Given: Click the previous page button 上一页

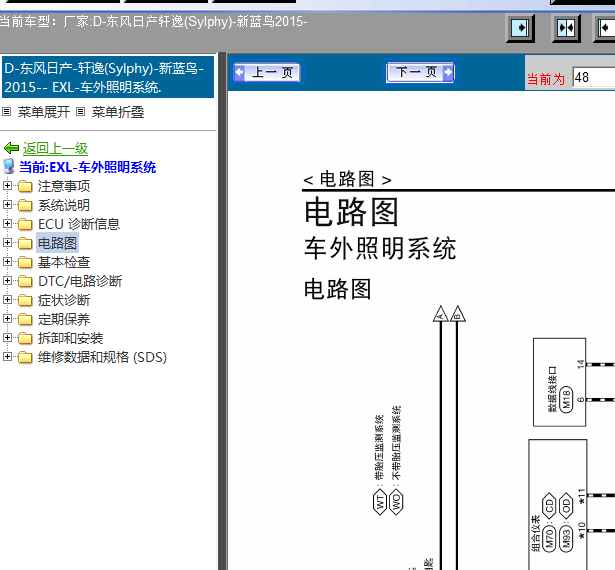Looking at the screenshot, I should click(267, 72).
